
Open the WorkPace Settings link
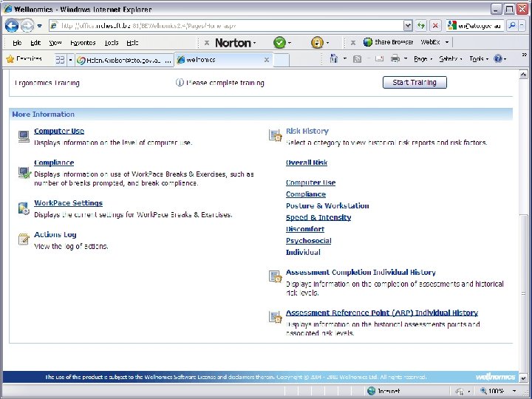click(x=68, y=203)
